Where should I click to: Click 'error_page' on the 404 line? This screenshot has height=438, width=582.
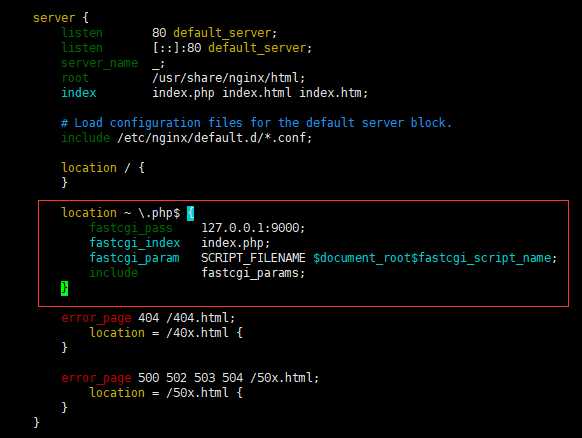pos(96,318)
